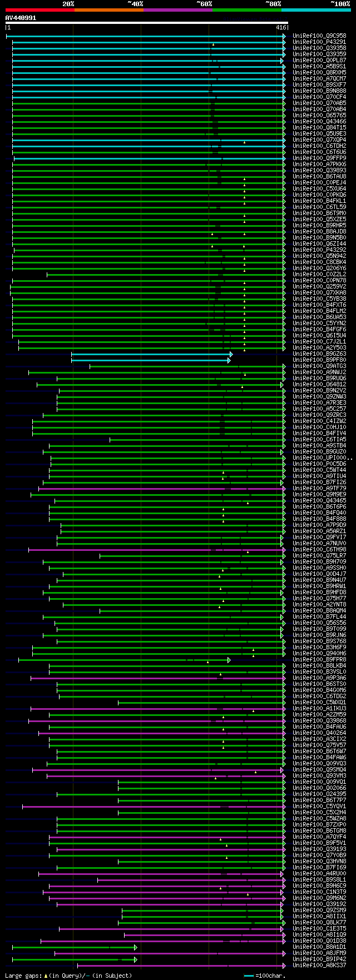Open hit UniRef100_Q39868

click(x=319, y=721)
